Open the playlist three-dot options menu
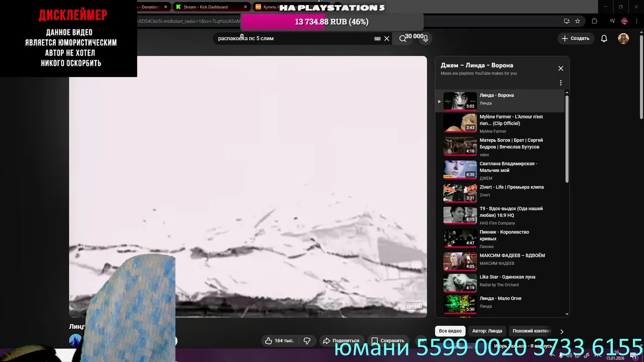 pos(560,83)
